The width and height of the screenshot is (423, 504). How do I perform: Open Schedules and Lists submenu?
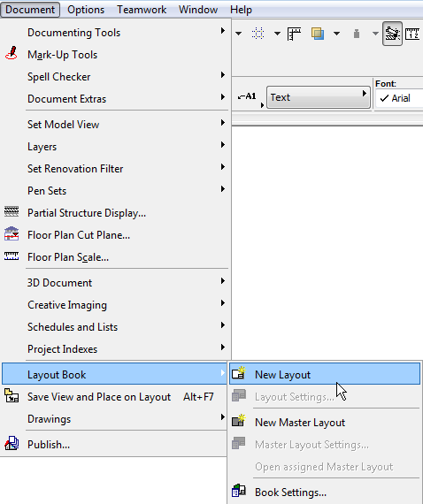[x=115, y=327]
